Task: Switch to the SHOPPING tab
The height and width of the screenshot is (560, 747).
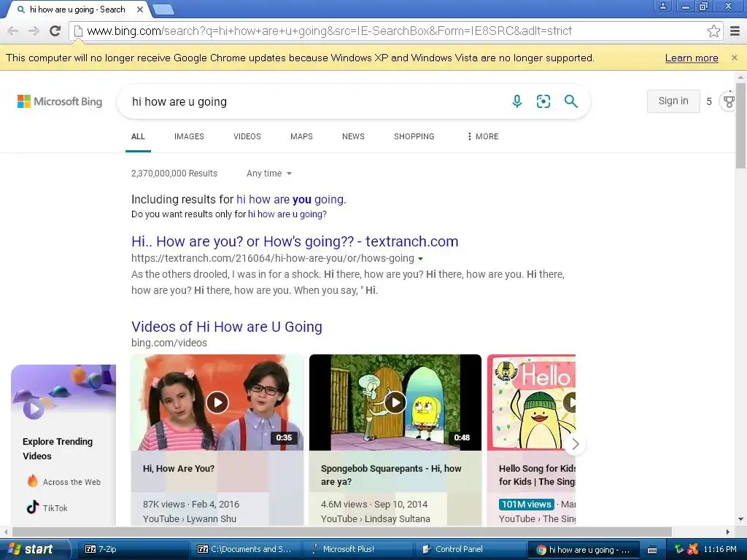Action: [x=414, y=136]
